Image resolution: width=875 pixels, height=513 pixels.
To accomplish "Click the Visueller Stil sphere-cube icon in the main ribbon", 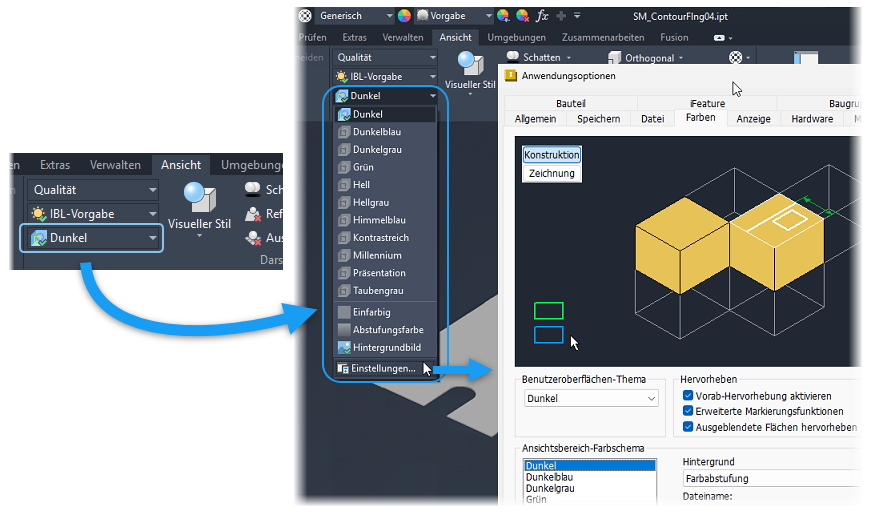I will click(470, 63).
